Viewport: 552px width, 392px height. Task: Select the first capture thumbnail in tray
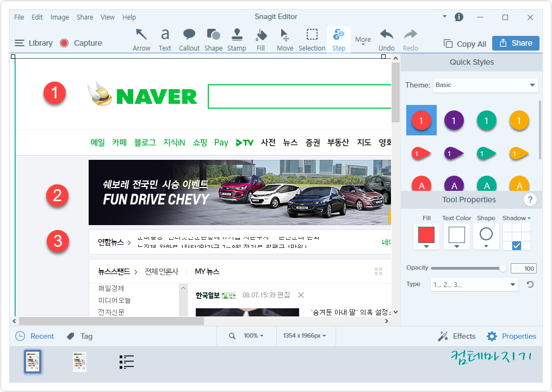click(33, 362)
